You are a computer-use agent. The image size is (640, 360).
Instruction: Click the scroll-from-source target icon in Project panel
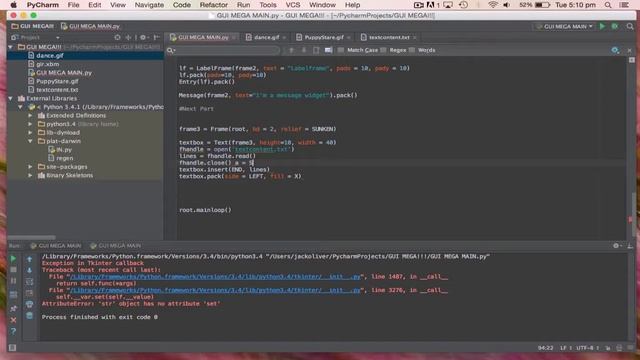click(118, 37)
